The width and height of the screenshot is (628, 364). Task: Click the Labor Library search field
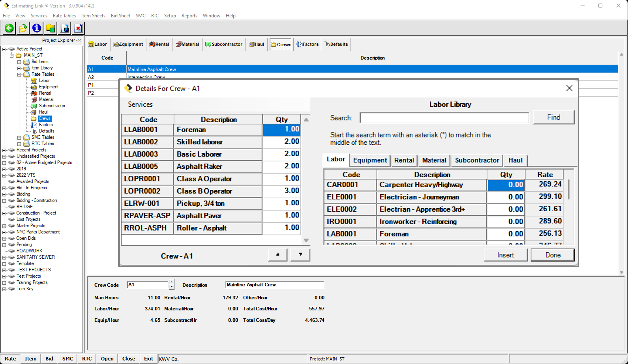click(x=444, y=118)
